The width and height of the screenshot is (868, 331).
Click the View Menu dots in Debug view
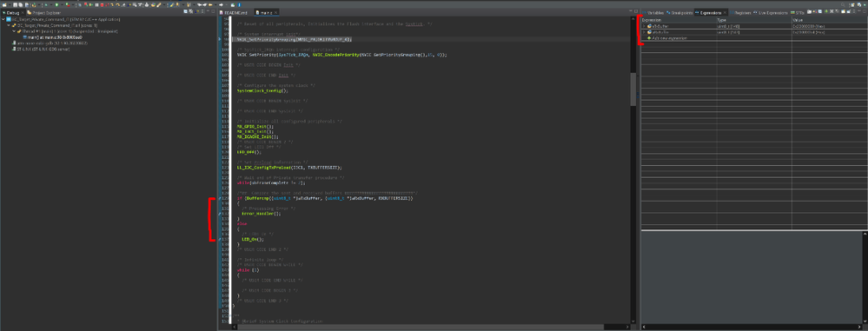(202, 11)
